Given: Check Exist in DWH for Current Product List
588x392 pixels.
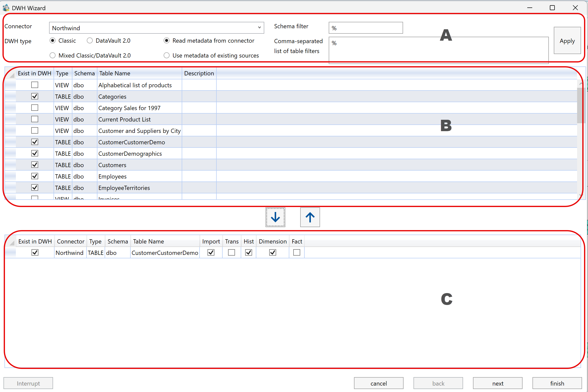Looking at the screenshot, I should [35, 119].
